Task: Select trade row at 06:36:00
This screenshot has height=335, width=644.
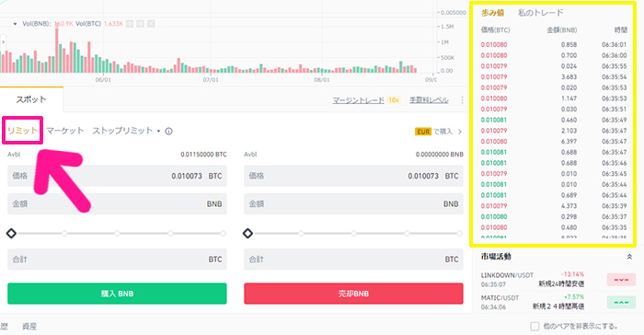Action: [x=554, y=55]
